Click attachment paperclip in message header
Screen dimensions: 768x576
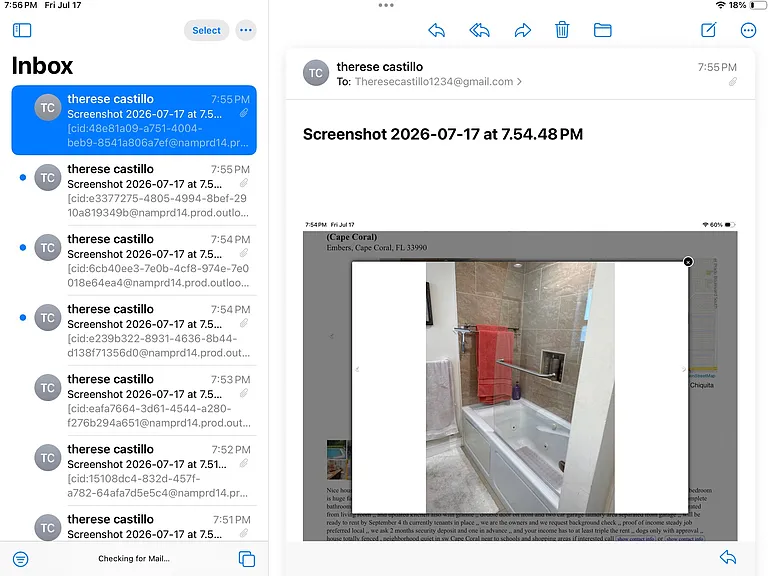click(733, 82)
